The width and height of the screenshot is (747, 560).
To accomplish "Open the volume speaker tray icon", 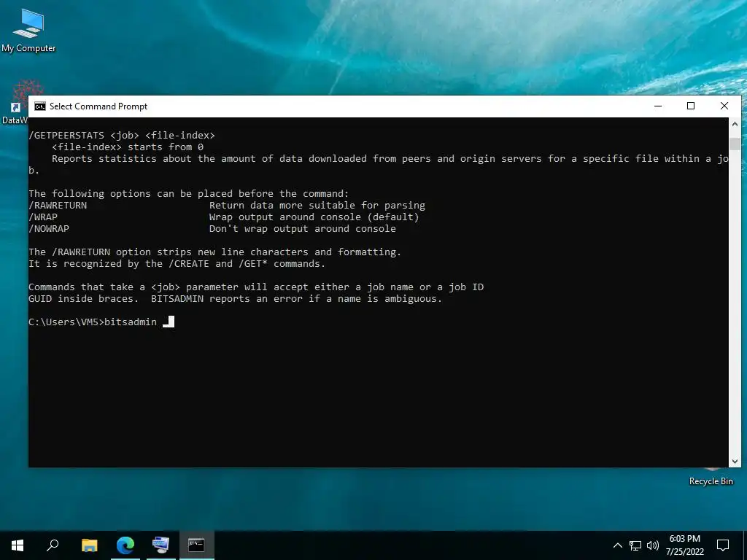I will pos(653,545).
